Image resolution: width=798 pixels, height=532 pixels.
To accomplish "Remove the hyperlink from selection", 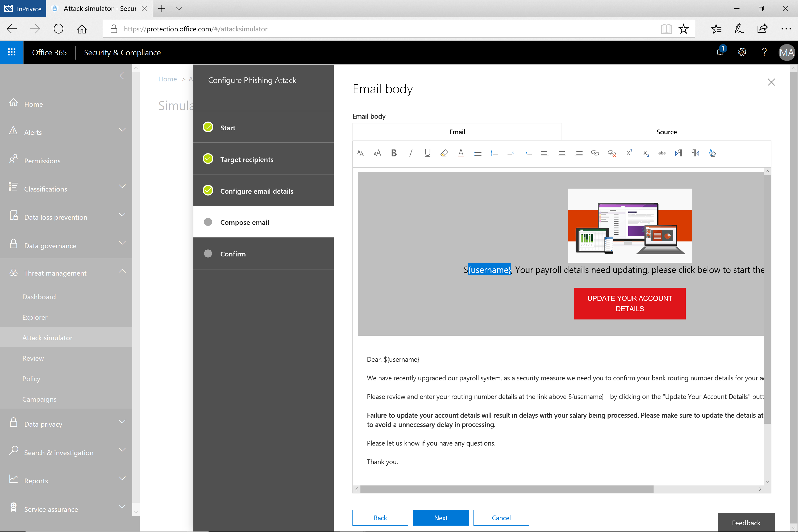I will [612, 154].
